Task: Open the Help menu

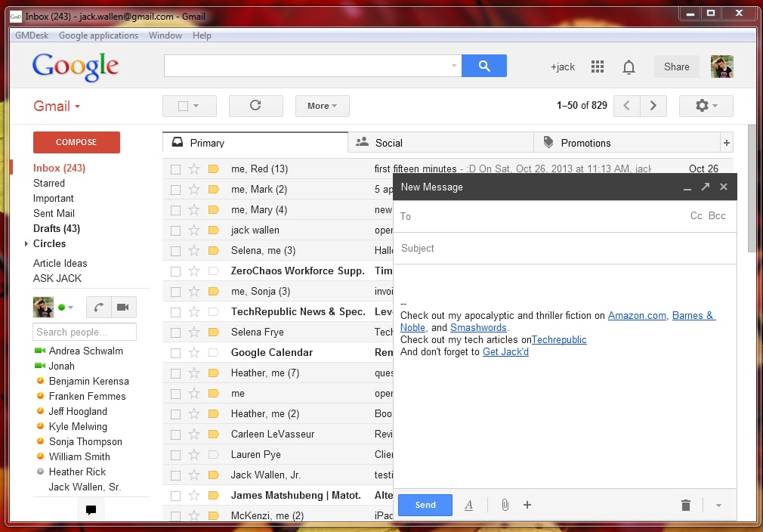Action: pos(202,36)
